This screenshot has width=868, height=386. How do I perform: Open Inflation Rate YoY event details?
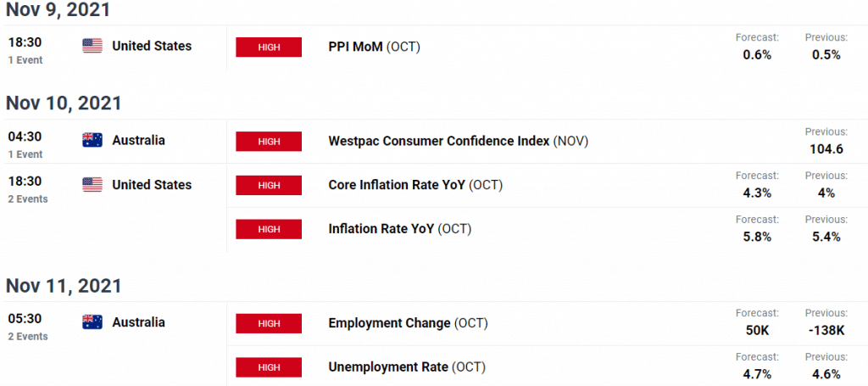point(400,229)
